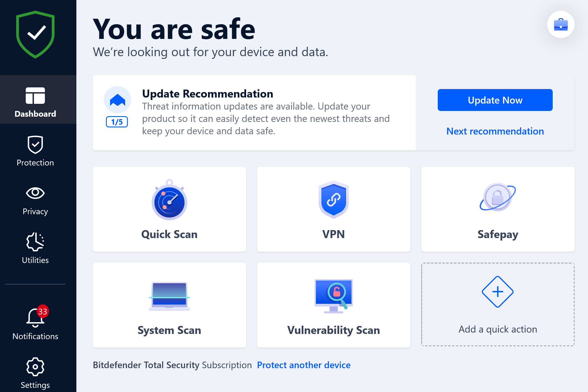Run the System Scan action
588x392 pixels.
tap(169, 305)
